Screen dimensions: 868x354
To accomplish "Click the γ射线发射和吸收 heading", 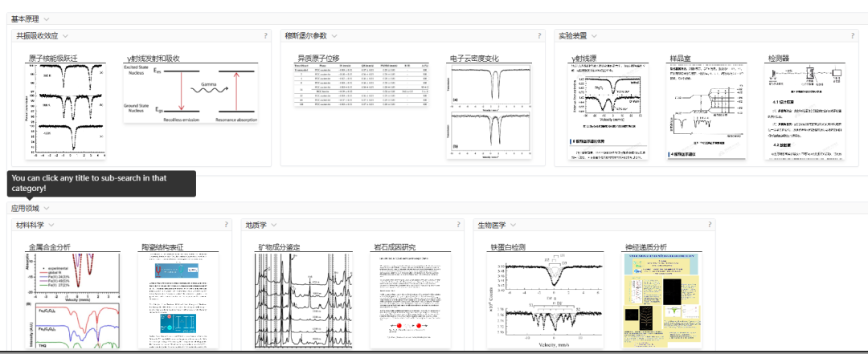I will [x=154, y=58].
